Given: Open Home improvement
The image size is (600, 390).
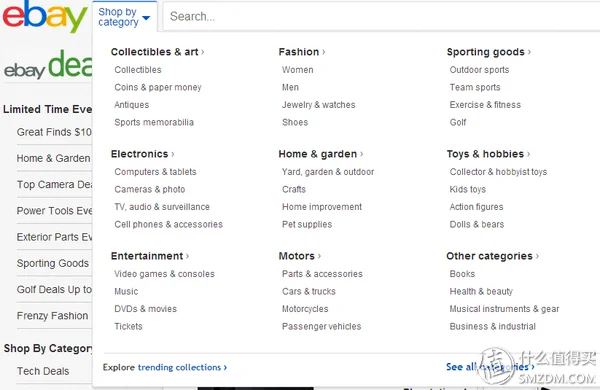Looking at the screenshot, I should coord(322,207).
